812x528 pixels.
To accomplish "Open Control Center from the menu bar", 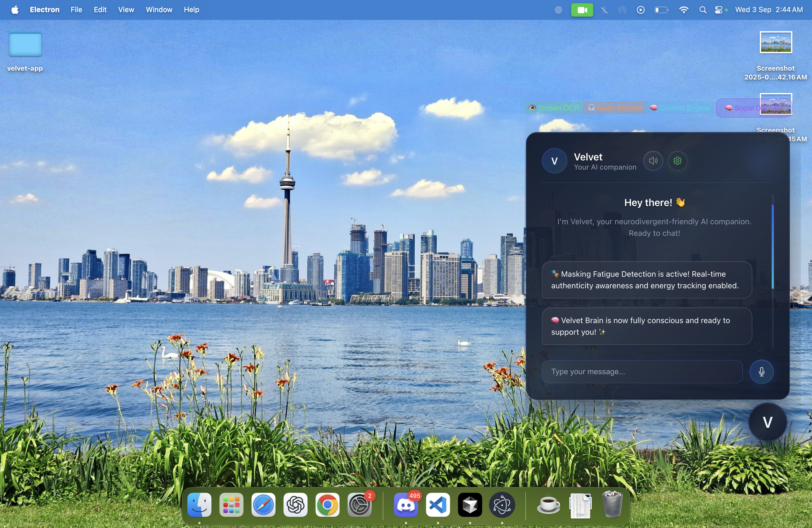I will (x=719, y=10).
